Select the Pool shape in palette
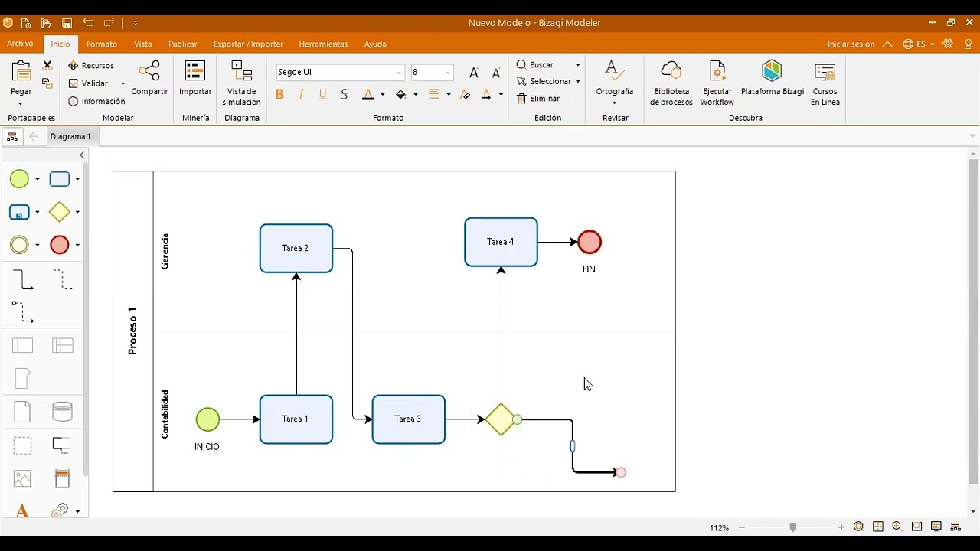Viewport: 980px width, 551px height. (x=23, y=346)
